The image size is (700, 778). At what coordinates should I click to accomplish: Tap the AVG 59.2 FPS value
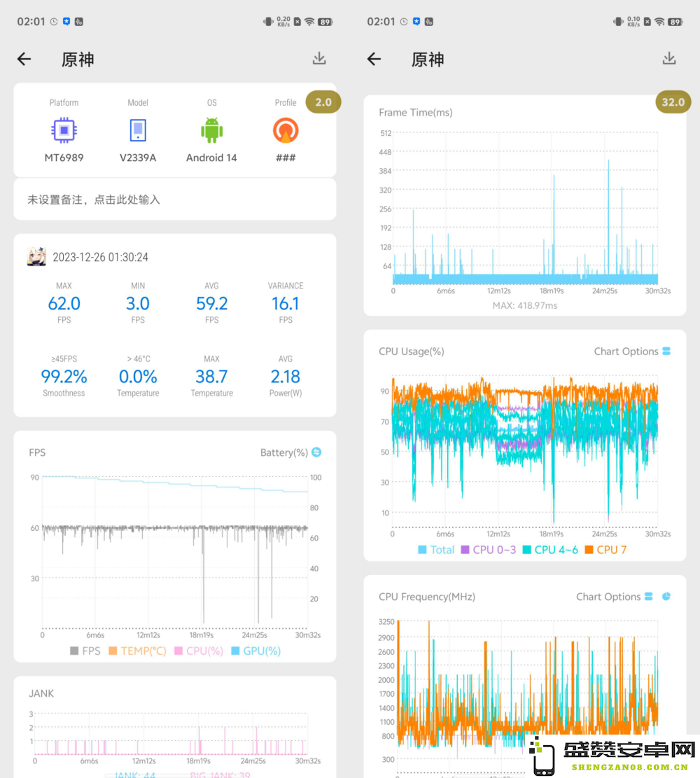212,303
